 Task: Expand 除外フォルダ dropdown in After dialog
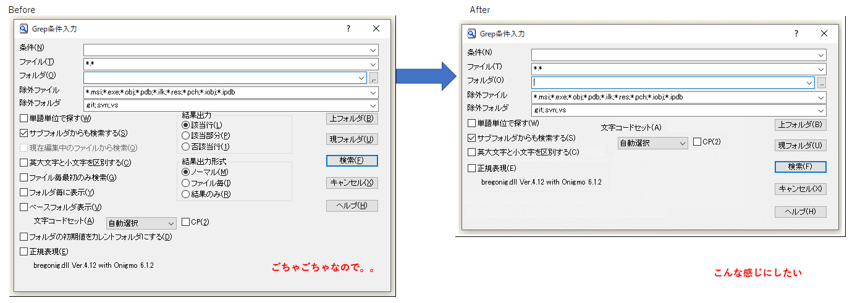coord(821,110)
